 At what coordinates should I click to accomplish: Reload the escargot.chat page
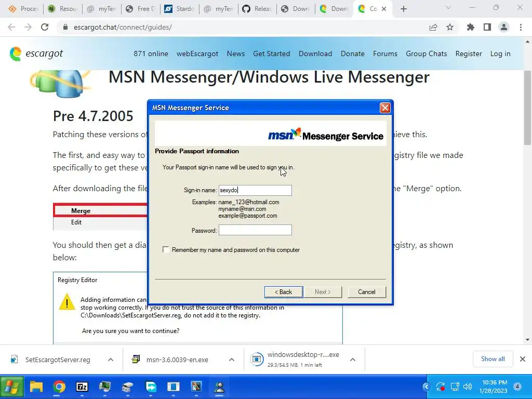point(45,27)
